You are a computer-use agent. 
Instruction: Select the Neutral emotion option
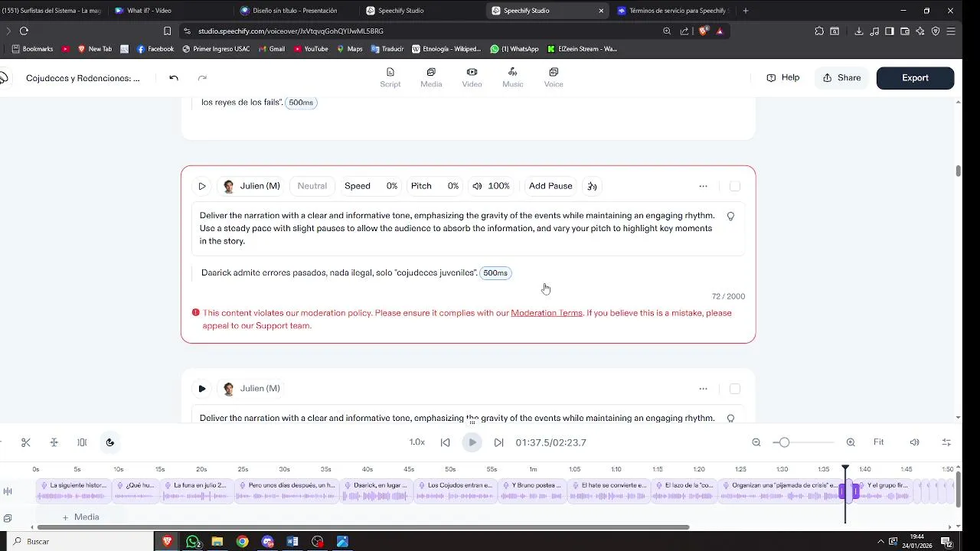(x=312, y=186)
